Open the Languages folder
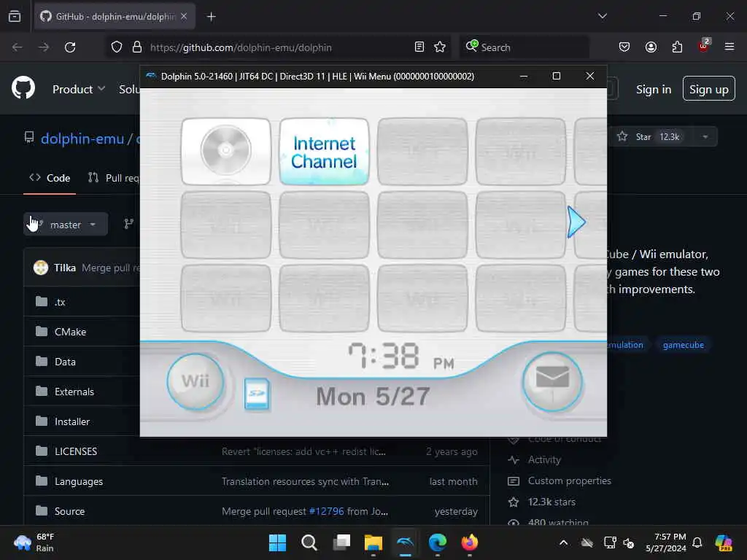 coord(79,481)
